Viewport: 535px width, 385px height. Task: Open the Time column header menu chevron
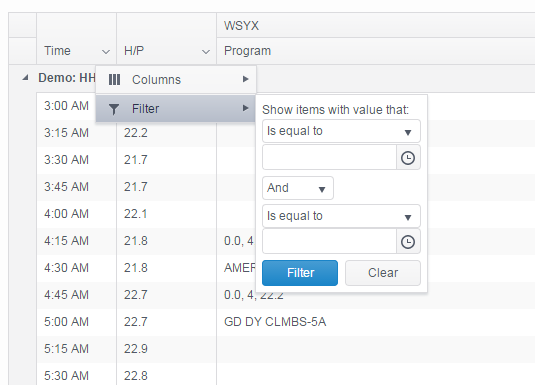click(106, 52)
